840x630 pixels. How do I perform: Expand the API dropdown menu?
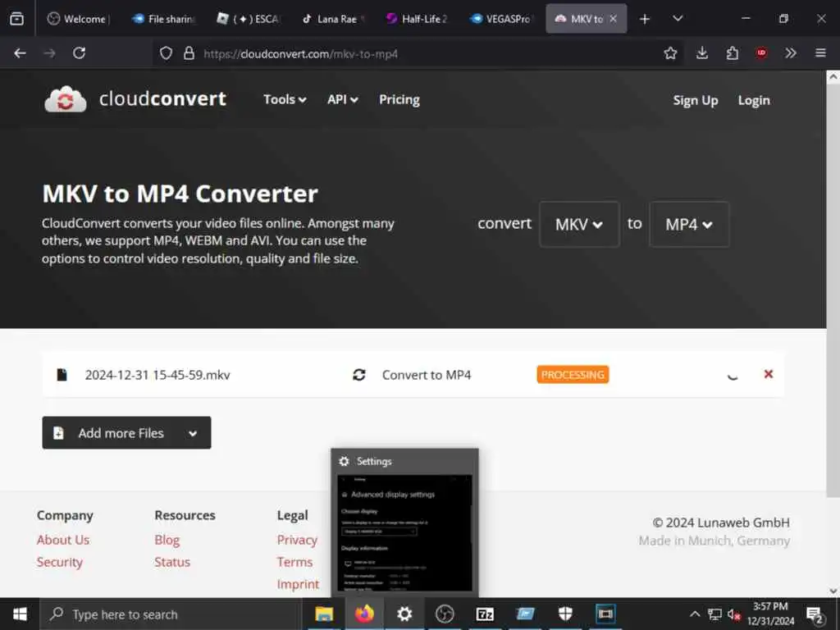point(343,99)
